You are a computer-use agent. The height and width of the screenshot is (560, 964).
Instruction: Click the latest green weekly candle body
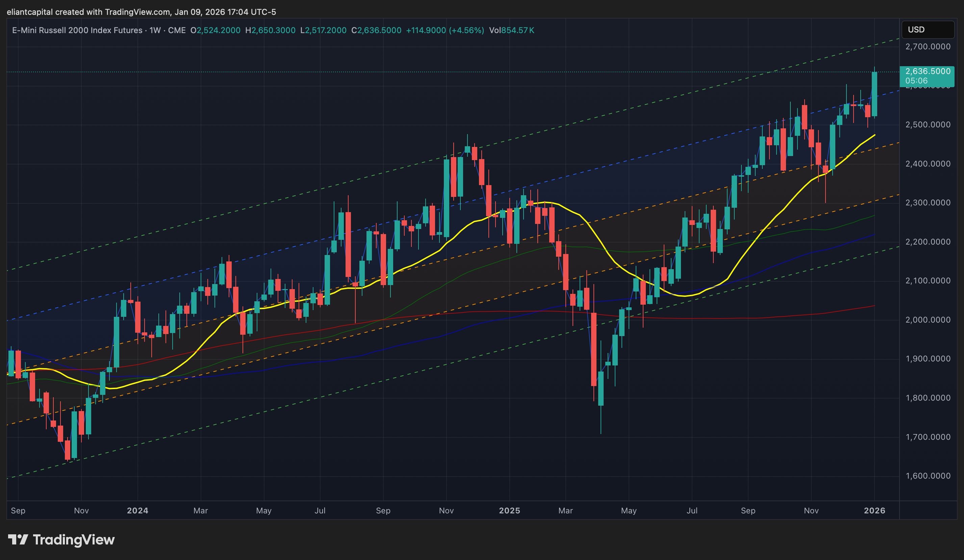click(874, 94)
